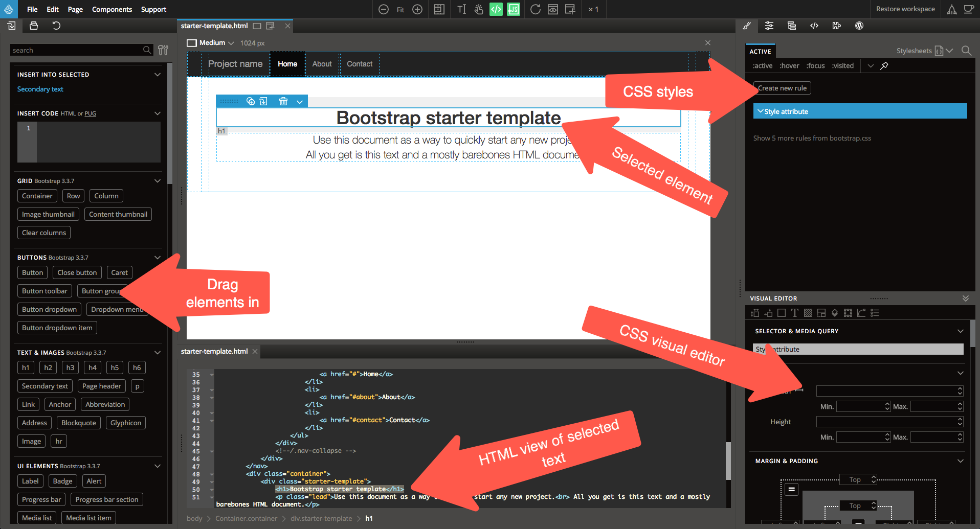980x529 pixels.
Task: Open the Page menu
Action: tap(75, 9)
